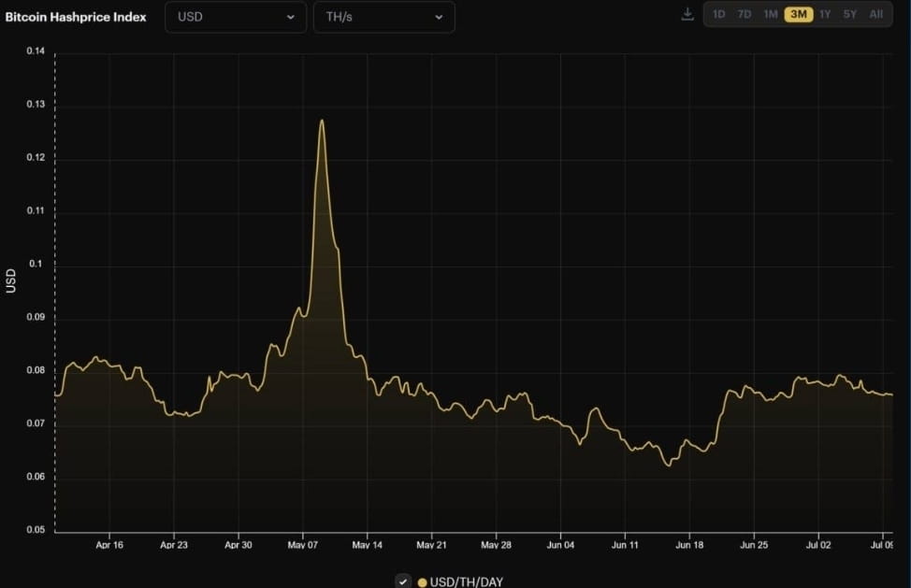
Task: Click the USD/TH/DAY legend color dot
Action: click(x=423, y=582)
